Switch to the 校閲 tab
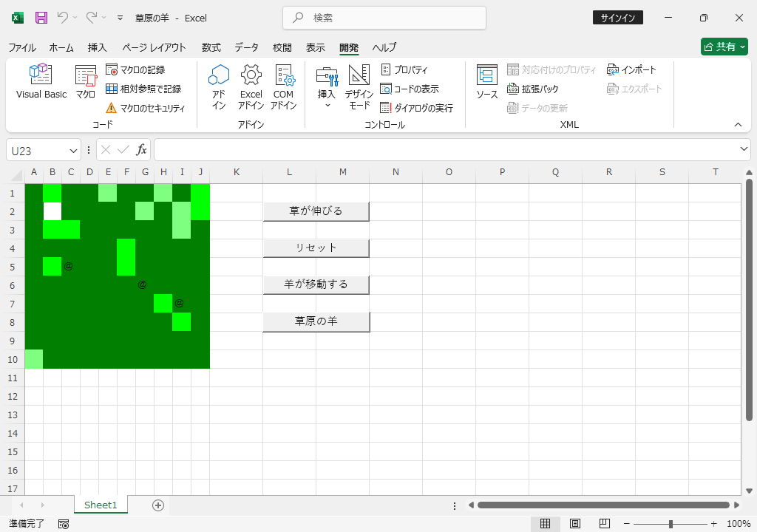757x532 pixels. [282, 47]
